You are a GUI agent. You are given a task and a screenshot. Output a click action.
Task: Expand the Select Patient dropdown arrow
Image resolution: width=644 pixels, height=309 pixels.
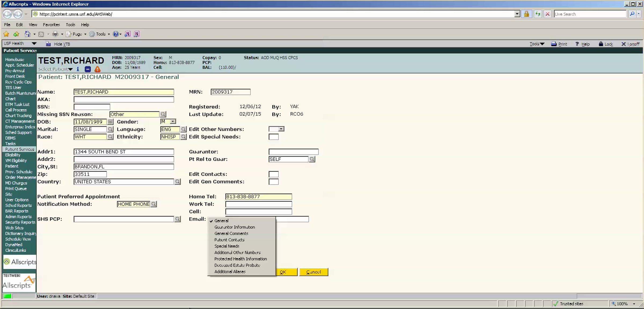coord(70,69)
